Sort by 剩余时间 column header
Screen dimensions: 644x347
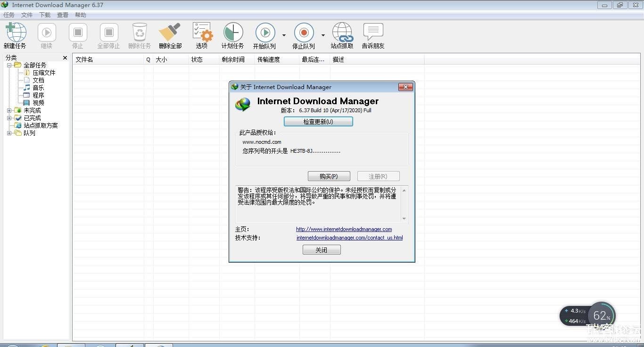tap(237, 59)
